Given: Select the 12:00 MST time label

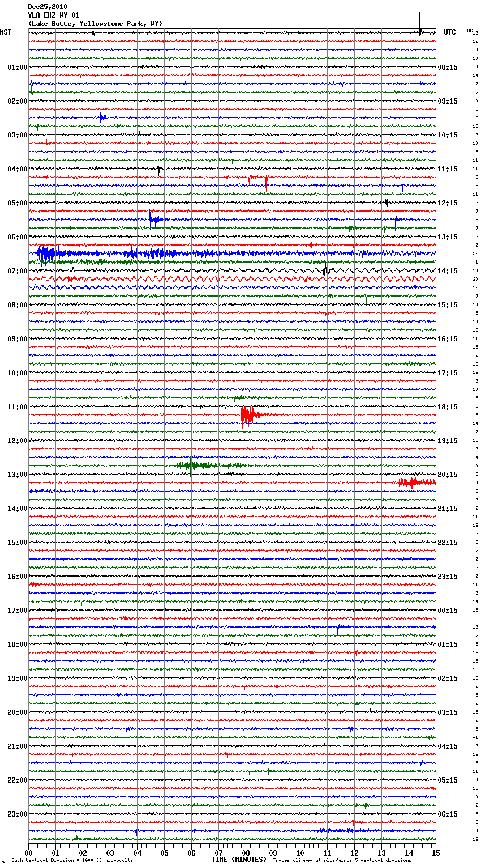Looking at the screenshot, I should [x=18, y=441].
